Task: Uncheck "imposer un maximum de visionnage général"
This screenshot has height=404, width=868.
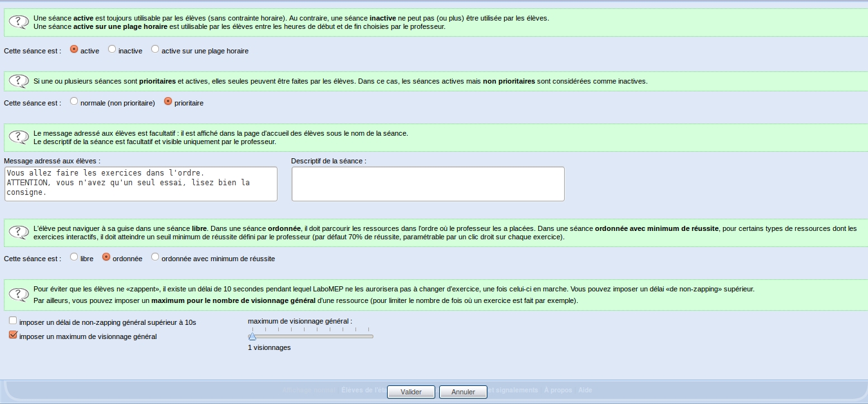Action: pyautogui.click(x=13, y=335)
